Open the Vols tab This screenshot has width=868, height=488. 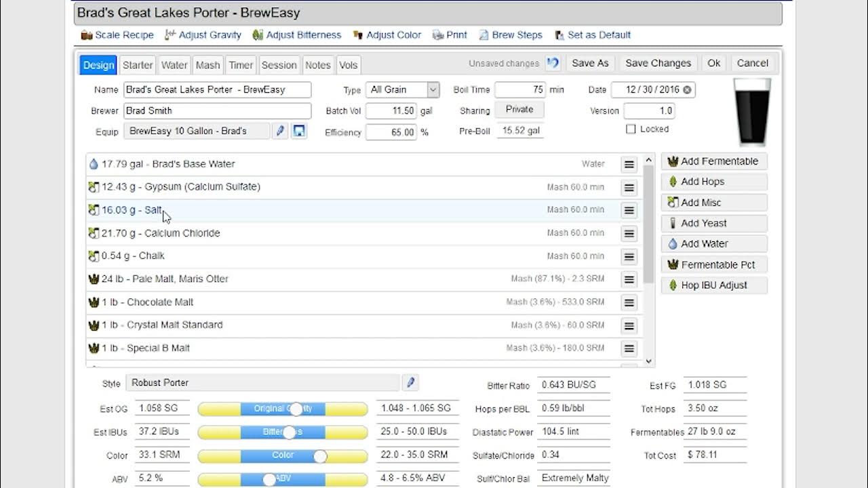[x=349, y=65]
